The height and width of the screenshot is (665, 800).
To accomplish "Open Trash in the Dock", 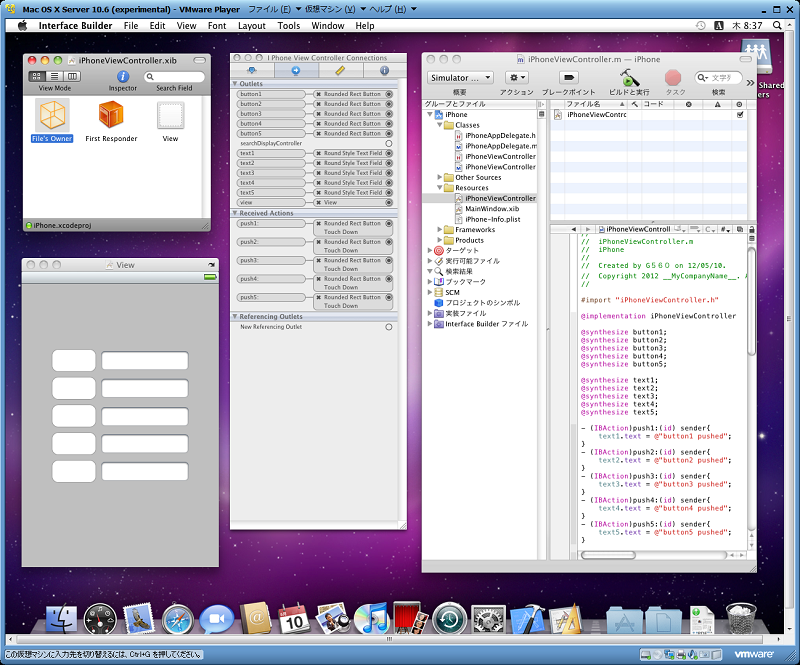I will pyautogui.click(x=741, y=619).
